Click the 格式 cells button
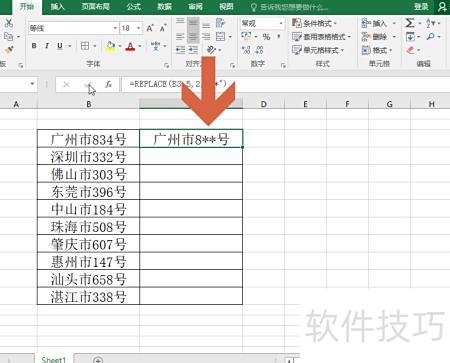This screenshot has height=363, width=450. point(377,50)
